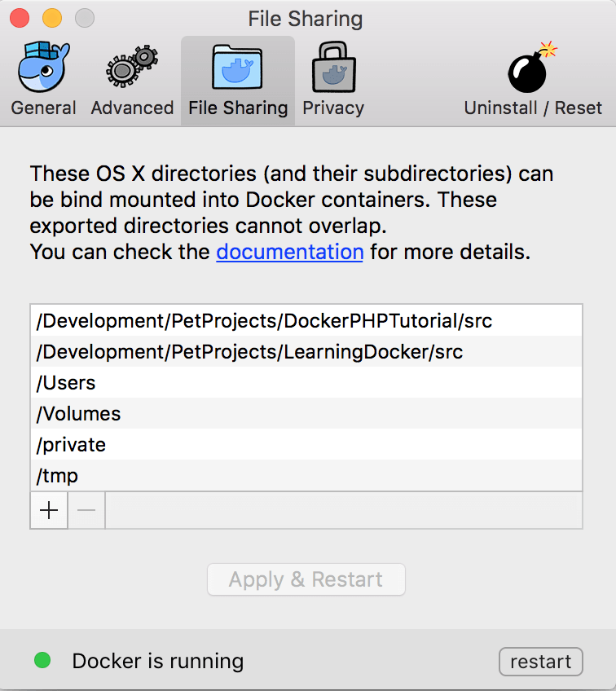
Task: Click the restart button
Action: 541,662
